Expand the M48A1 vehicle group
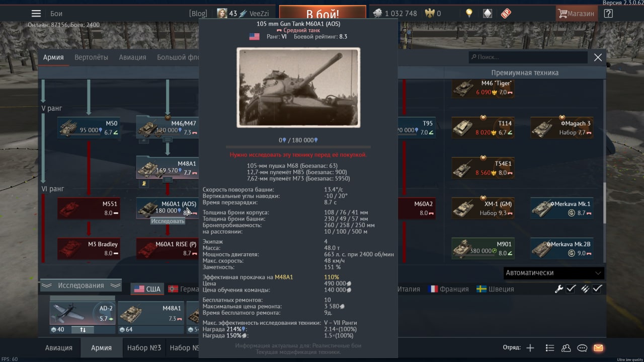The width and height of the screenshot is (644, 362). pos(168,179)
